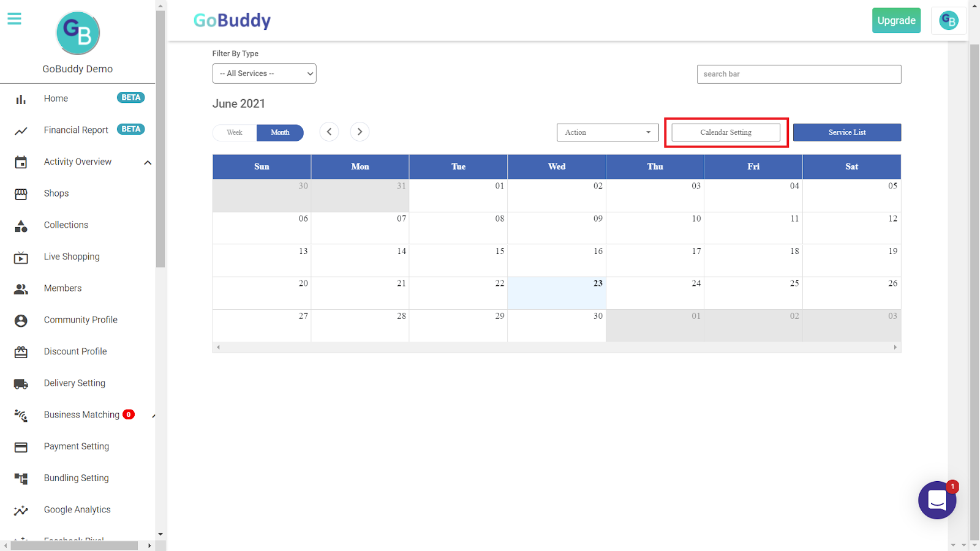Click the June 2021 heading
This screenshot has height=551, width=980.
click(x=239, y=103)
